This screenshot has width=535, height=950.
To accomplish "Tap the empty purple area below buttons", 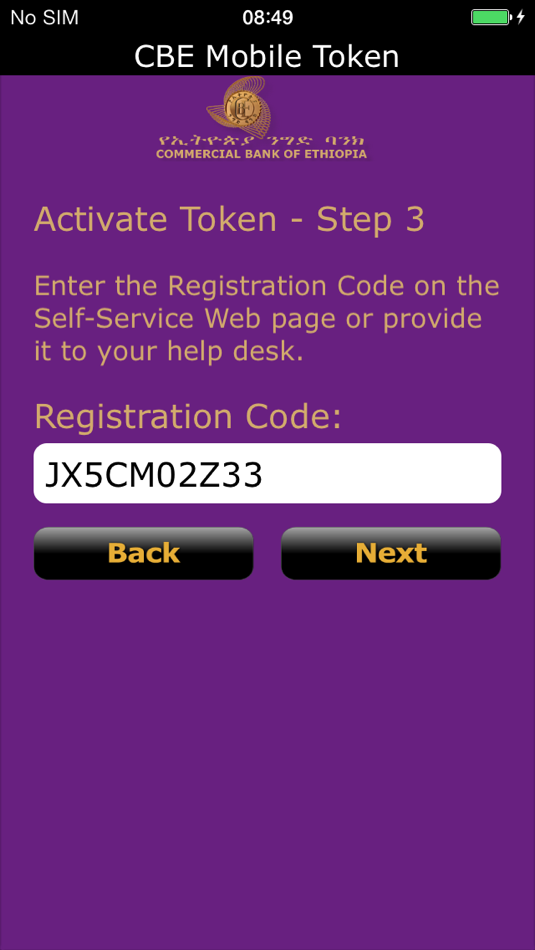I will point(267,763).
